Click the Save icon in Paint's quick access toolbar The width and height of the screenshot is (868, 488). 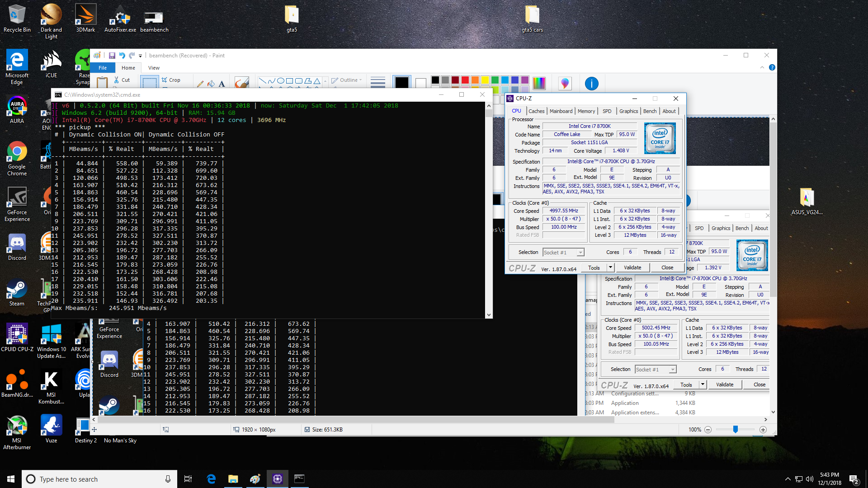pyautogui.click(x=112, y=56)
